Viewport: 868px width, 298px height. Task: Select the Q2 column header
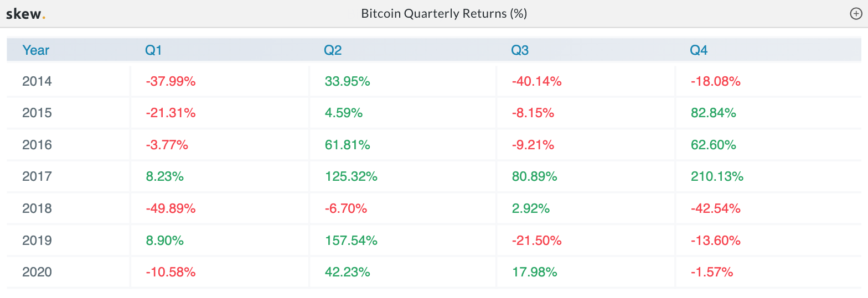[333, 50]
